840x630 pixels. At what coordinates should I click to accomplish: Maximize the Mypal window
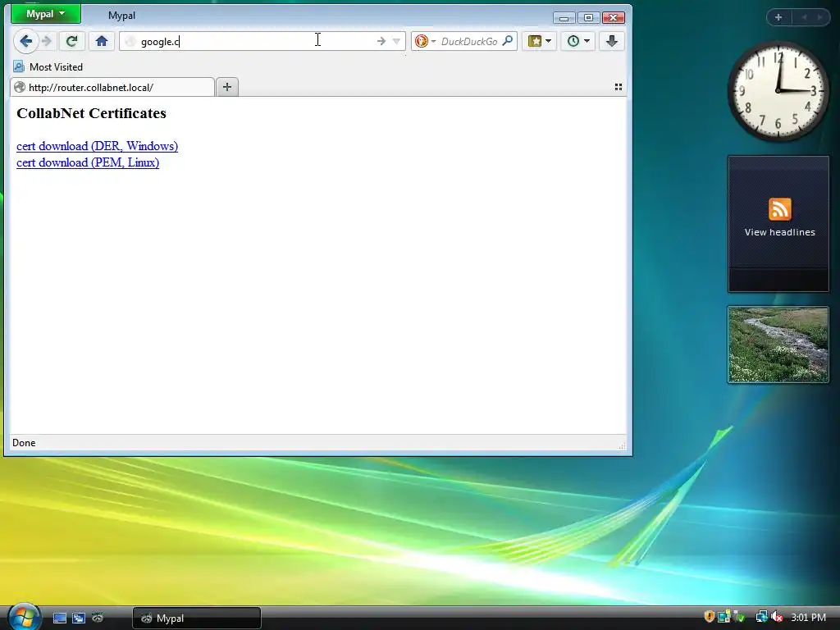(x=588, y=18)
